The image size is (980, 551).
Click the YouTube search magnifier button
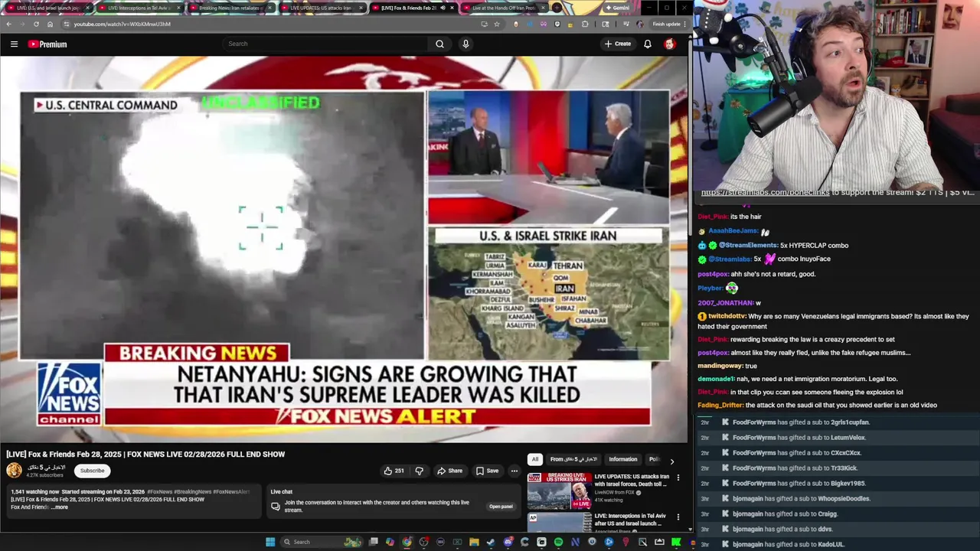click(x=439, y=44)
